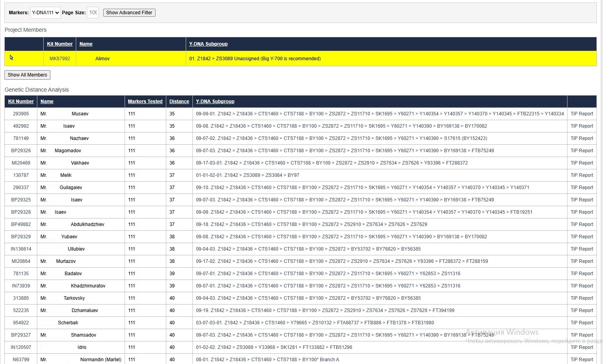Open TiP Report for kit N63799 Normandin
This screenshot has width=604, height=364.
(582, 360)
